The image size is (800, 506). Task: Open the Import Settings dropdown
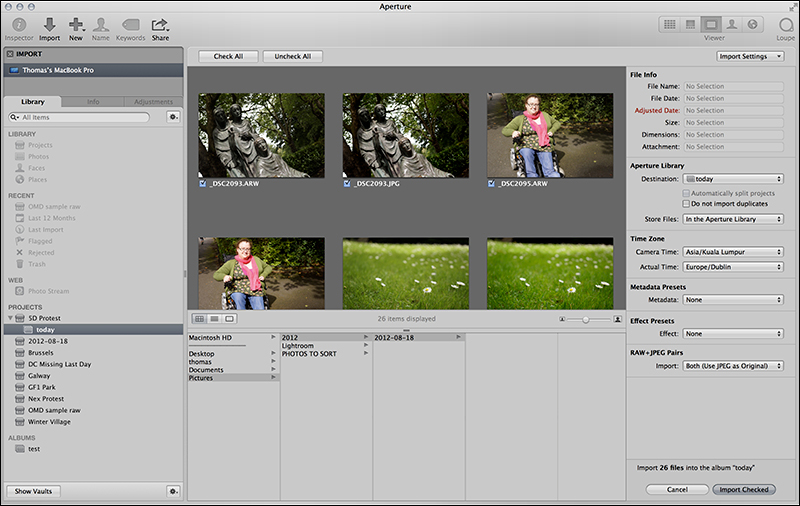[x=750, y=57]
